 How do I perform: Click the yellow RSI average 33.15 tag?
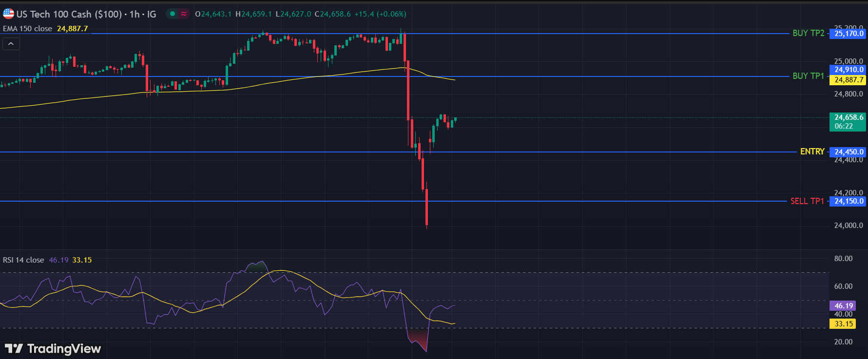tap(843, 324)
